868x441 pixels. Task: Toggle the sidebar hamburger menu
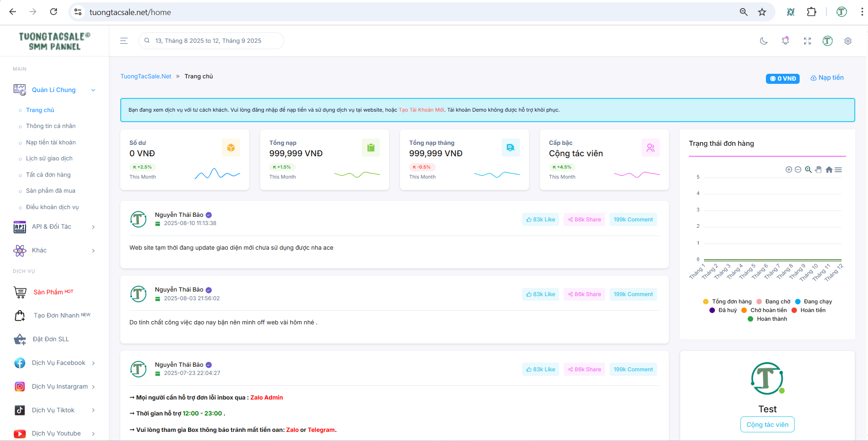click(x=123, y=41)
